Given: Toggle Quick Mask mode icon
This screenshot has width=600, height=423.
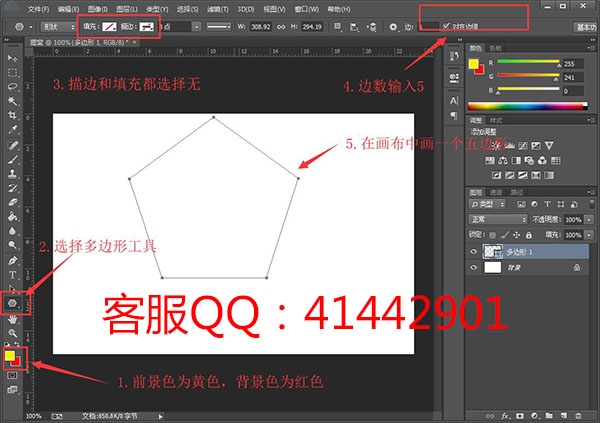Looking at the screenshot, I should tap(12, 376).
